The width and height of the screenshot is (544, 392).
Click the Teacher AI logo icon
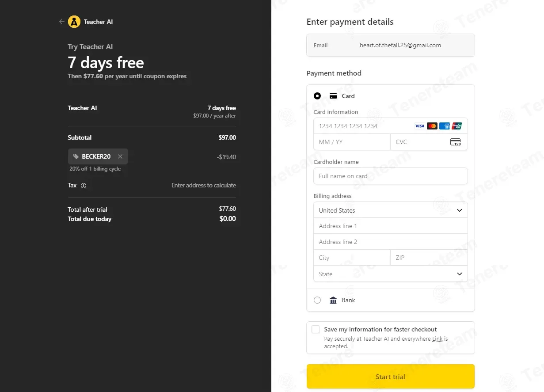(x=74, y=22)
